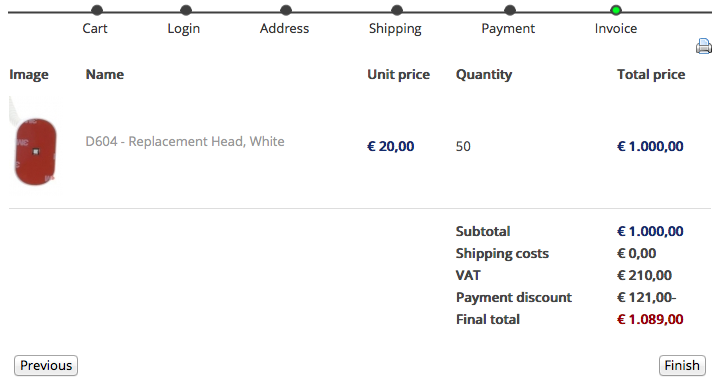
Task: Click the green Invoice step dot
Action: [616, 10]
